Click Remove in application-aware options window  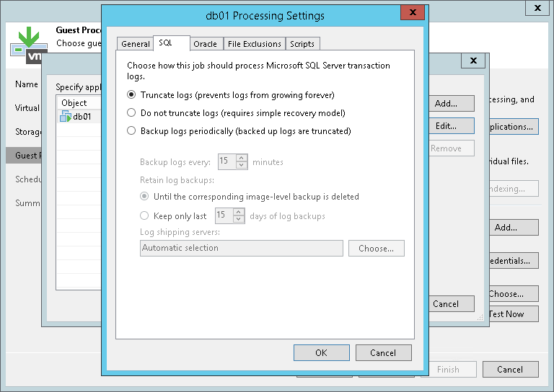tap(451, 148)
